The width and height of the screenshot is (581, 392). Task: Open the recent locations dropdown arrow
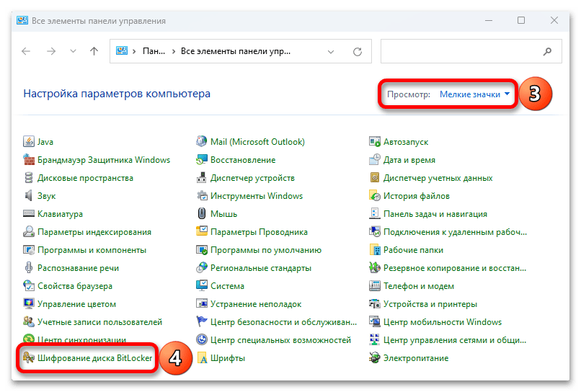tap(73, 51)
